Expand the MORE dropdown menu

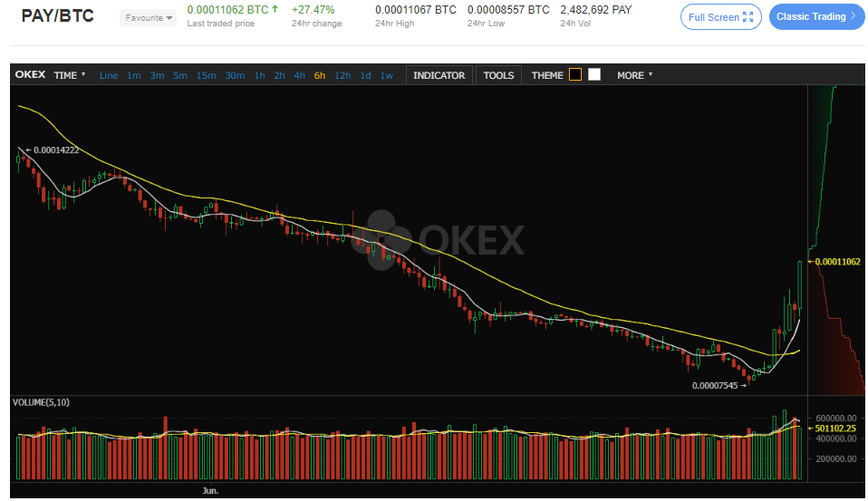(x=634, y=75)
